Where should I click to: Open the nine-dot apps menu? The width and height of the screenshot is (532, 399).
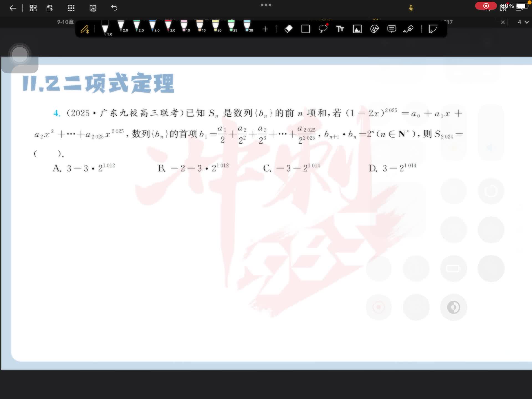[x=71, y=8]
